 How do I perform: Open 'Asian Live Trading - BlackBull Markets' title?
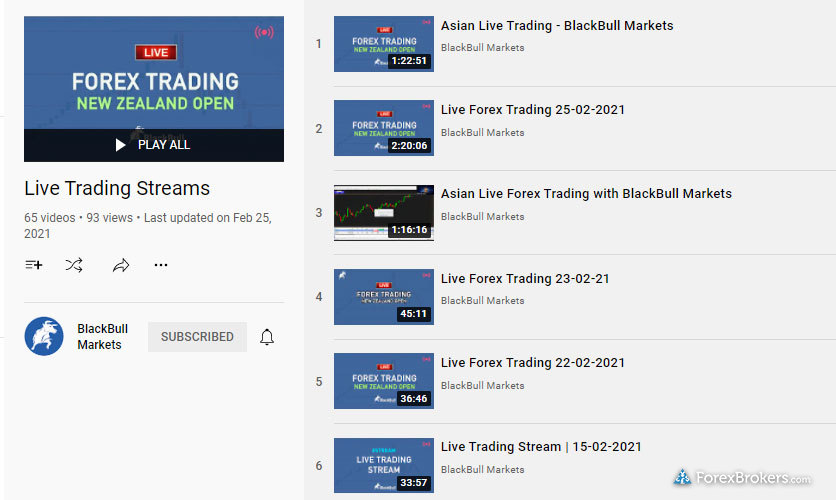557,26
